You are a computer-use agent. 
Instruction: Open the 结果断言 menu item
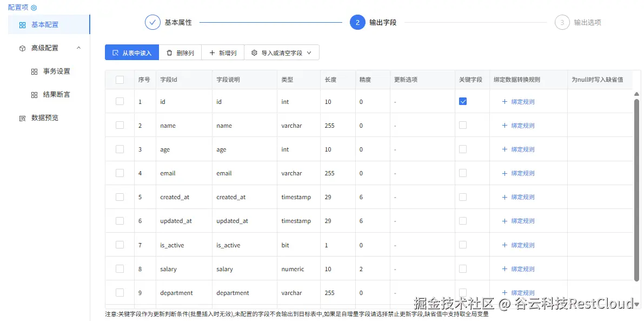(49, 95)
